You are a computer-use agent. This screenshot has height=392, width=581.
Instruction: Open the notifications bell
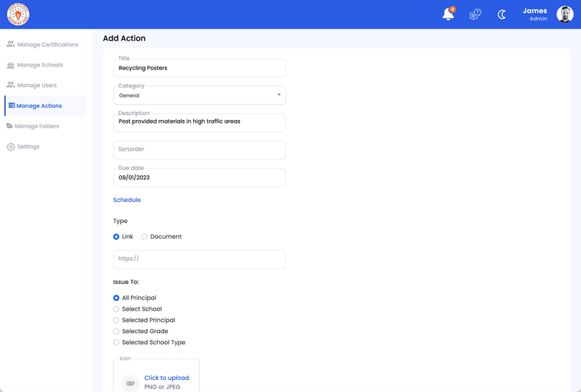(448, 14)
